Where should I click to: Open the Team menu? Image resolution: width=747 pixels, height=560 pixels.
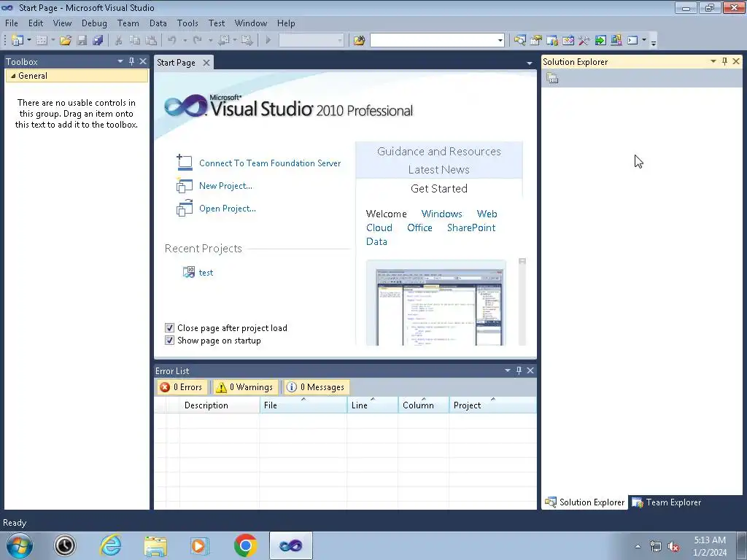128,23
